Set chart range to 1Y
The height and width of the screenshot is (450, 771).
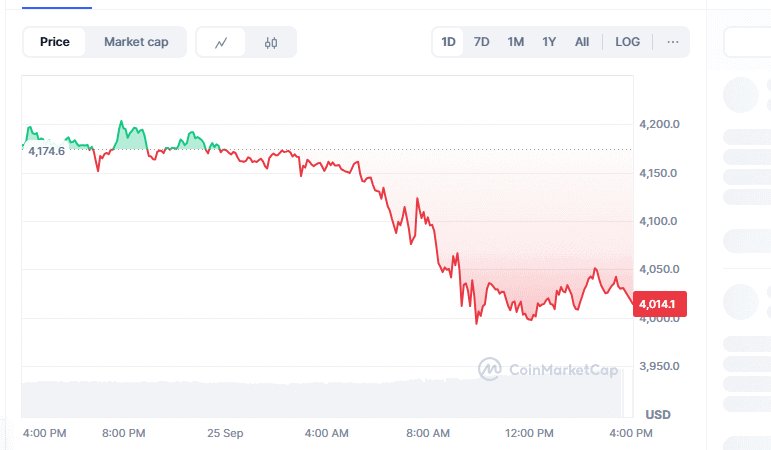point(549,42)
